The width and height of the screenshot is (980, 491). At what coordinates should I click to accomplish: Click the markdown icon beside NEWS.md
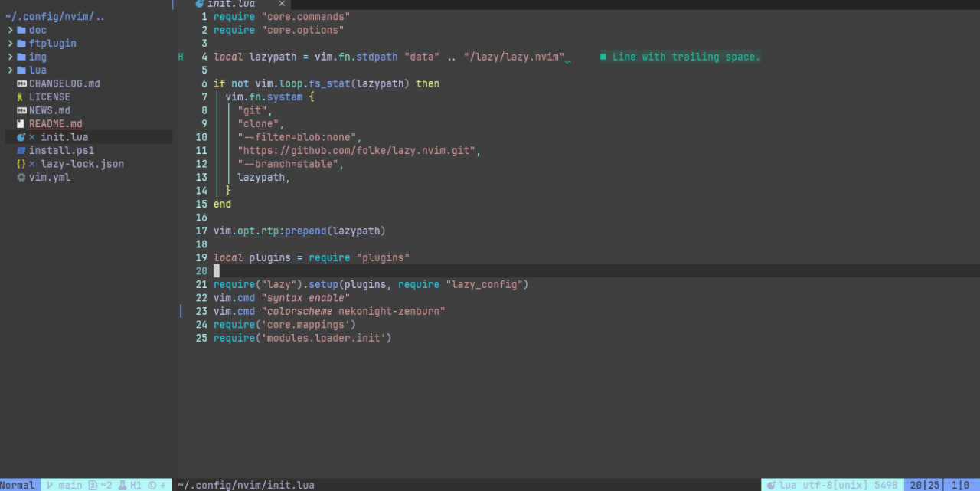pyautogui.click(x=21, y=110)
